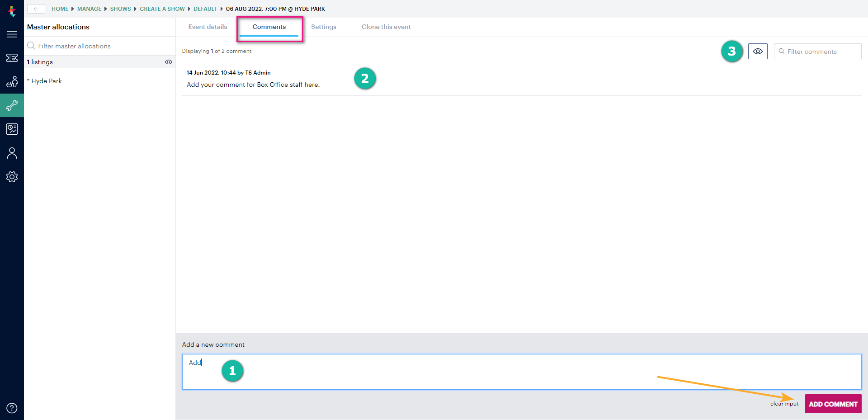
Task: Toggle listings visibility eye icon
Action: click(169, 62)
